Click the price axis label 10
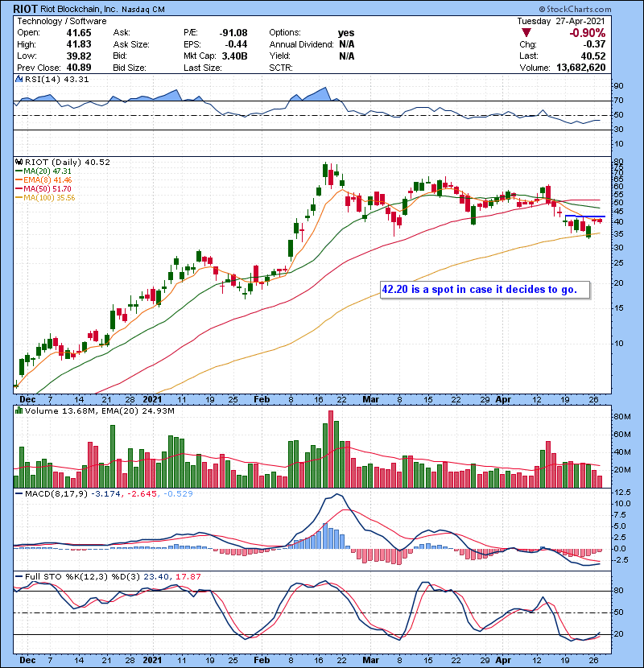Image resolution: width=644 pixels, height=668 pixels. coord(618,344)
